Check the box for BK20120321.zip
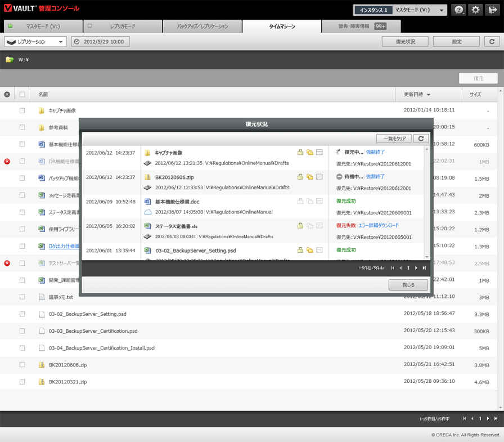504x442 pixels. click(22, 382)
